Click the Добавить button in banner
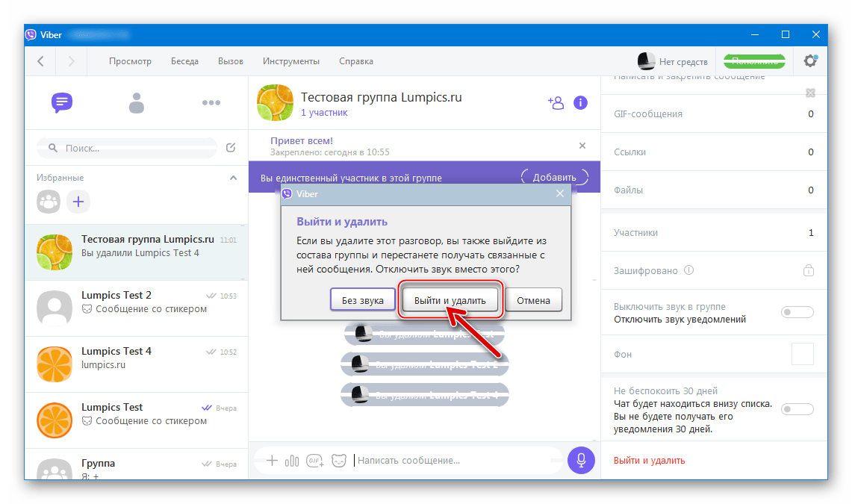 pos(554,177)
